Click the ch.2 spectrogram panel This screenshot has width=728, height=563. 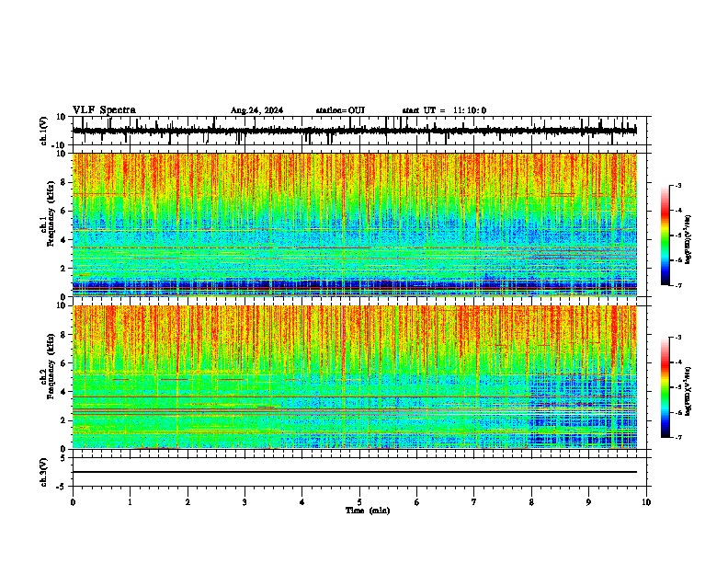click(355, 377)
